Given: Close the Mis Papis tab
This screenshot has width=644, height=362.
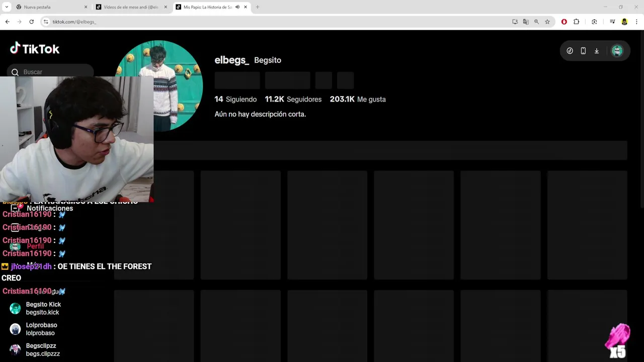Looking at the screenshot, I should click(x=246, y=7).
